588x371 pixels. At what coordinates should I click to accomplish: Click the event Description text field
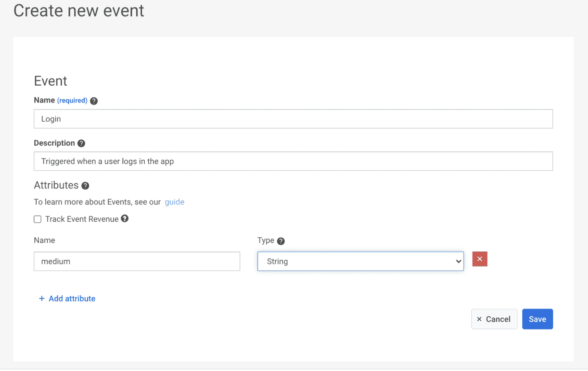293,161
